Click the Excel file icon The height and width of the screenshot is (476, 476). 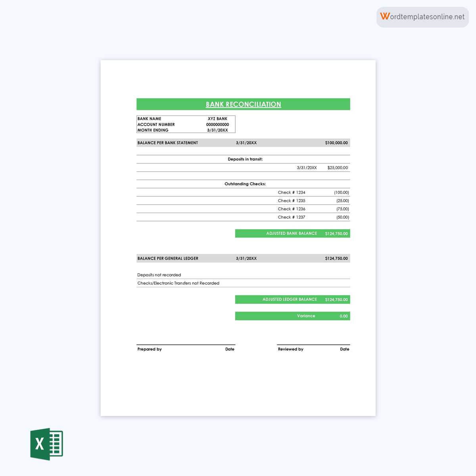[x=47, y=444]
